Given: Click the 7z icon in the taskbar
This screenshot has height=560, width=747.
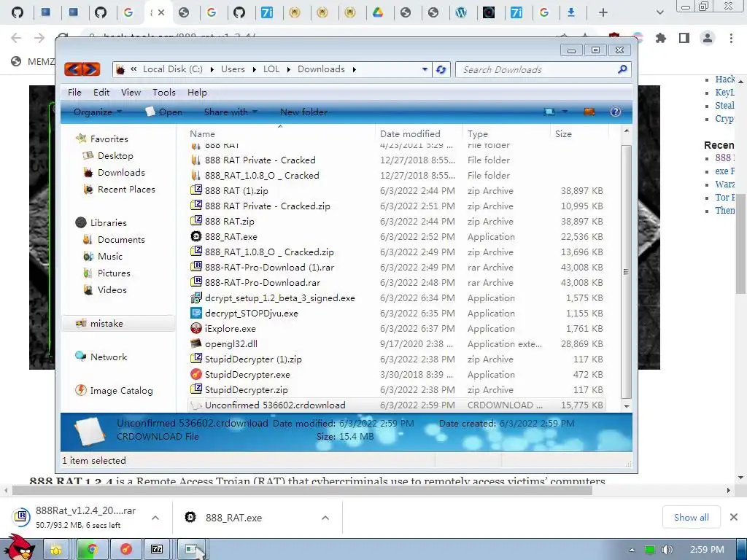Looking at the screenshot, I should point(157,550).
